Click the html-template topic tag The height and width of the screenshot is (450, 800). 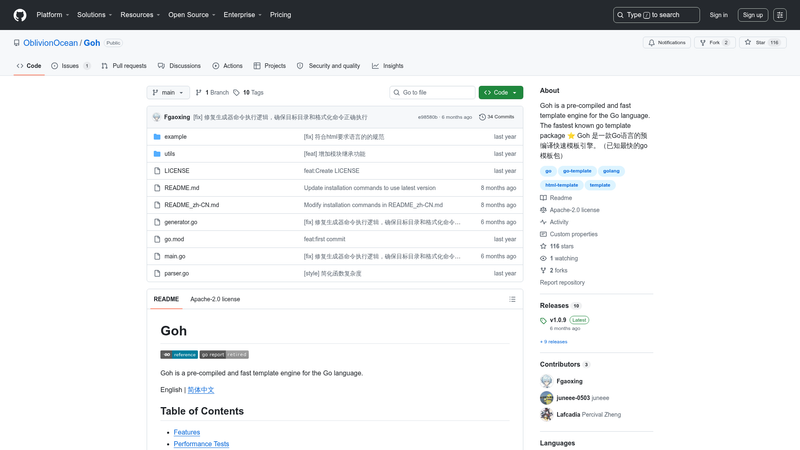[x=561, y=185]
